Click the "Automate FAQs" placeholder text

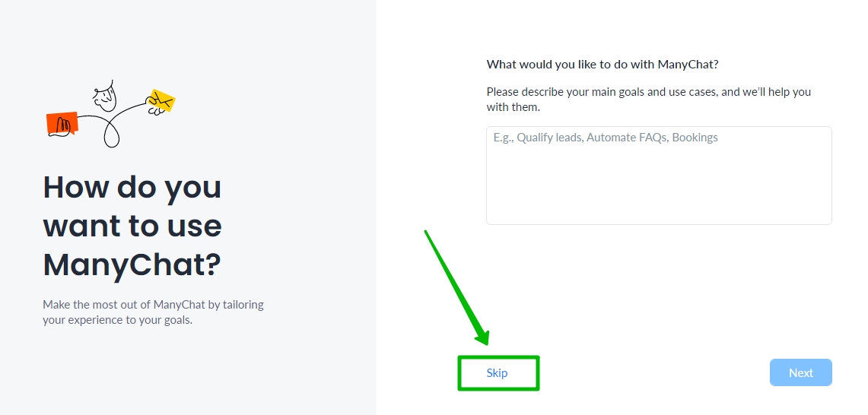(627, 138)
